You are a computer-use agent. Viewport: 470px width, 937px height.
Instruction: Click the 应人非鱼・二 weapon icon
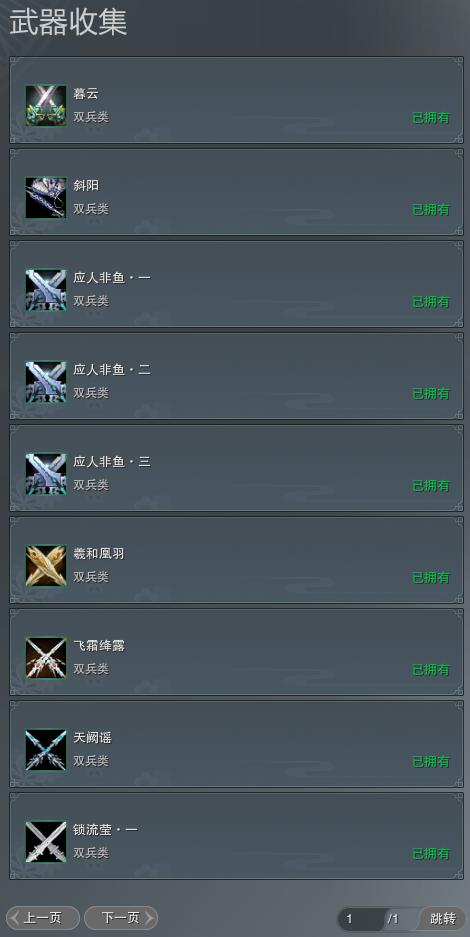tap(46, 381)
